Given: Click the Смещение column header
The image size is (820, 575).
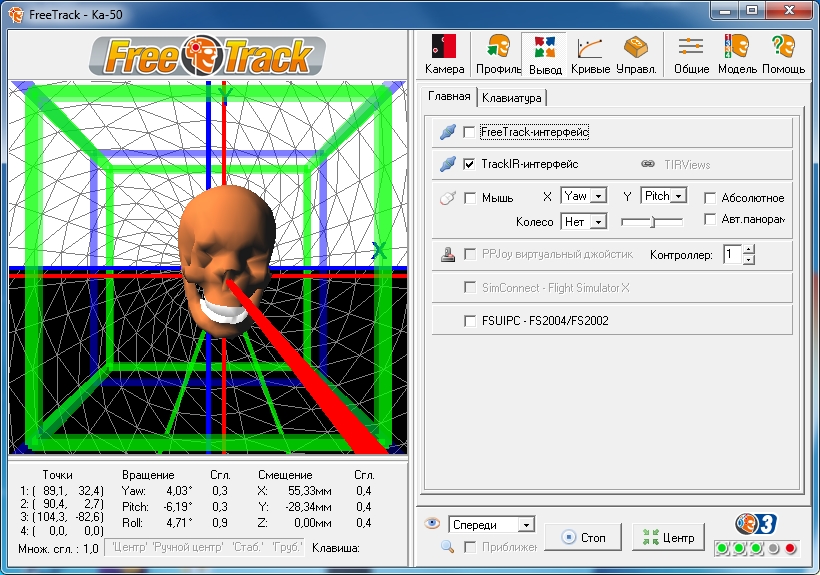Looking at the screenshot, I should (x=285, y=475).
